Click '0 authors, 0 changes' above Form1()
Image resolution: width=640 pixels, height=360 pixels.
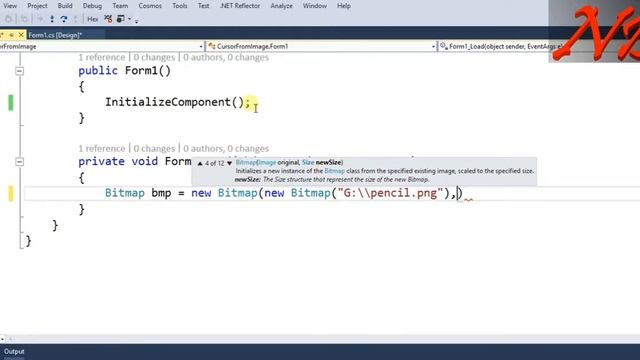226,57
